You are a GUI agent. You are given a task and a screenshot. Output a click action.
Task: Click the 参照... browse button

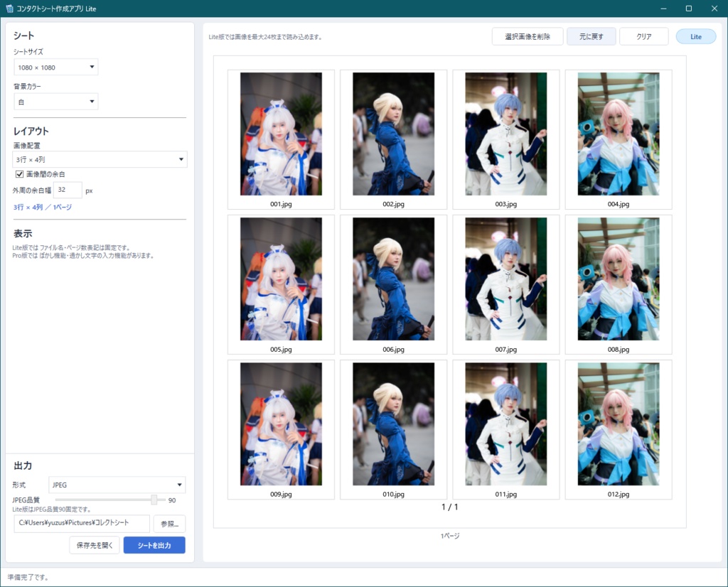(x=169, y=524)
